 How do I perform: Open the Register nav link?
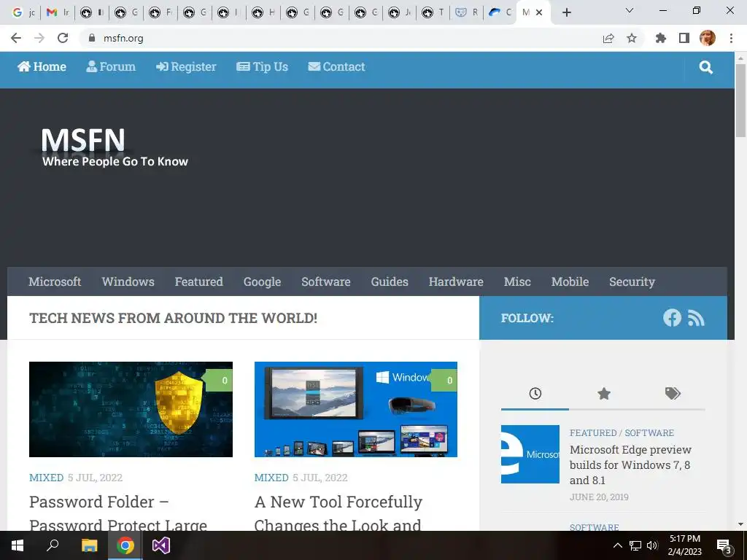[186, 66]
